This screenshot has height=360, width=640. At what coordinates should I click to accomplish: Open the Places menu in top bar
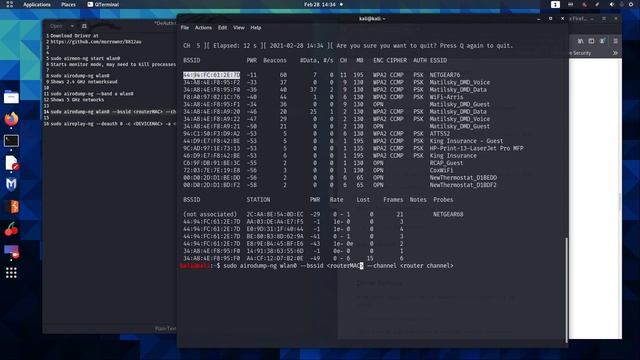(68, 4)
